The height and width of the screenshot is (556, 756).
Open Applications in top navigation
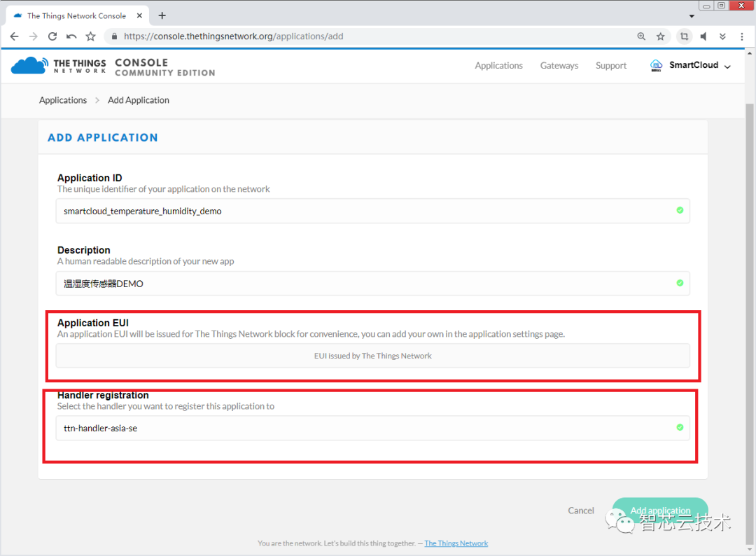coord(498,66)
